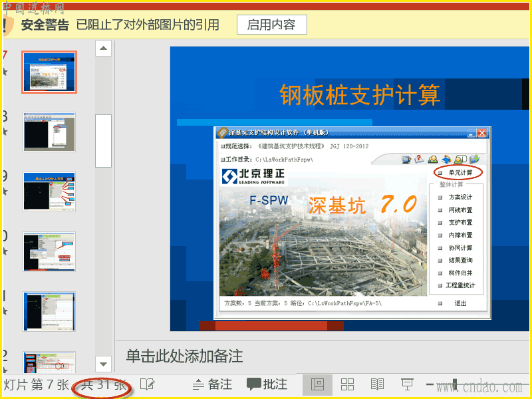Screen dimensions: 532x399
Task: Switch to Normal view icon
Action: point(317,385)
